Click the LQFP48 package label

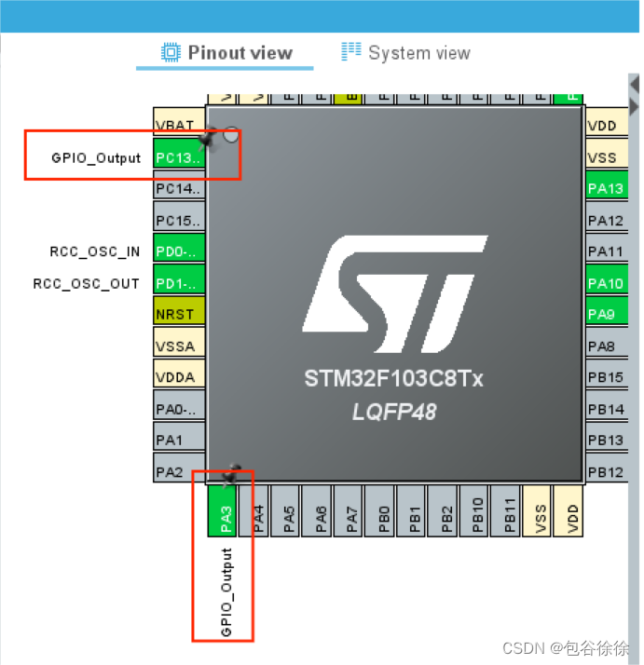[394, 412]
